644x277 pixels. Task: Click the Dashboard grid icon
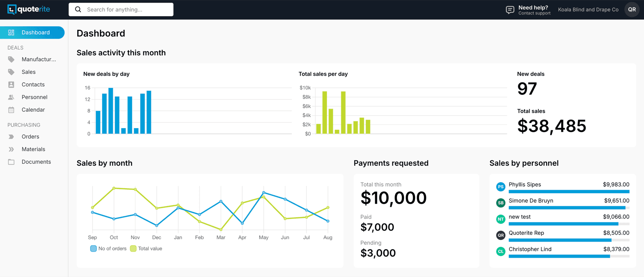click(11, 33)
